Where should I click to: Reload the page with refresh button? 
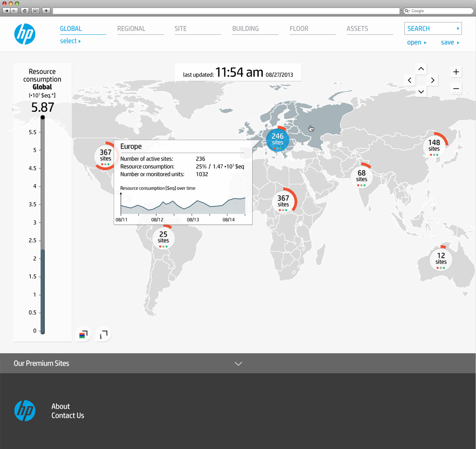tap(25, 11)
